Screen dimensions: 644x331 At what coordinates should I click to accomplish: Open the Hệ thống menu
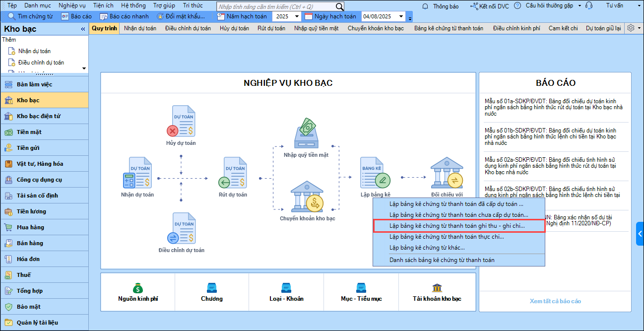pos(133,6)
